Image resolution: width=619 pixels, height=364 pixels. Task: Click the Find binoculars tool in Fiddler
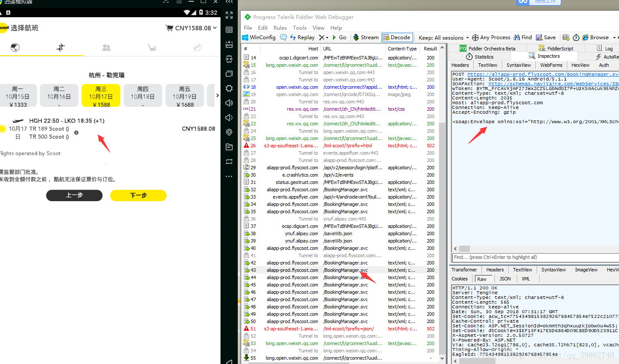523,37
